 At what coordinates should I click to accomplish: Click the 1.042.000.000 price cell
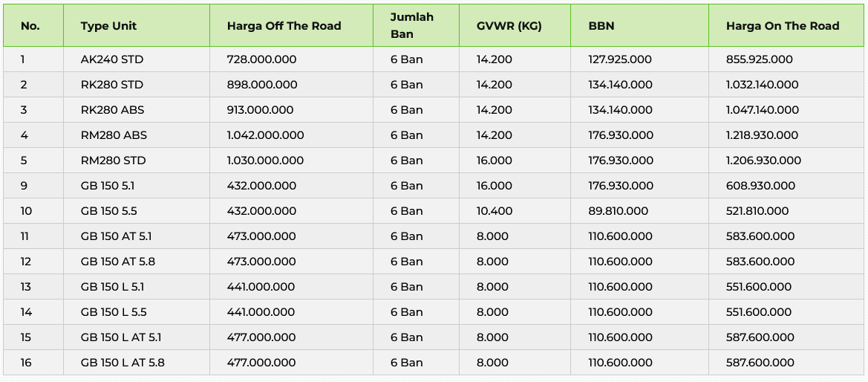coord(265,135)
